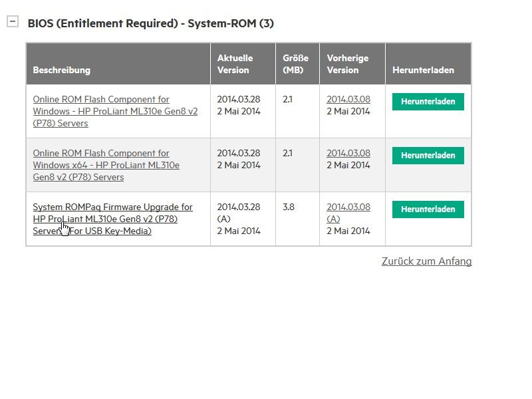
Task: Open previous version 2014.03.08 (A) of ROMPaq firmware
Action: [348, 207]
